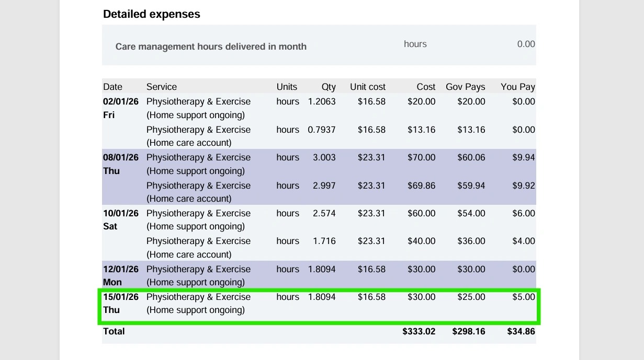The height and width of the screenshot is (360, 644).
Task: Select the 12/01/26 Mon date cell
Action: click(x=120, y=276)
